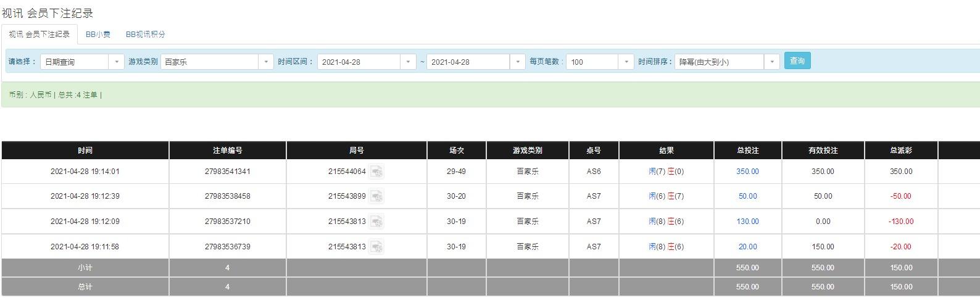Viewport: 980px width, 303px height.
Task: Click the result 闲(7) 庄(0)
Action: click(666, 172)
